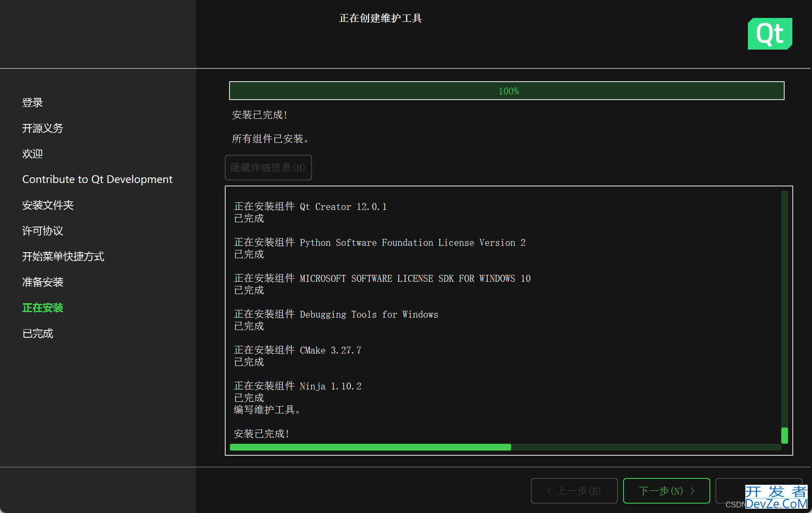Click the Qt logo icon
The height and width of the screenshot is (513, 812).
(x=770, y=34)
